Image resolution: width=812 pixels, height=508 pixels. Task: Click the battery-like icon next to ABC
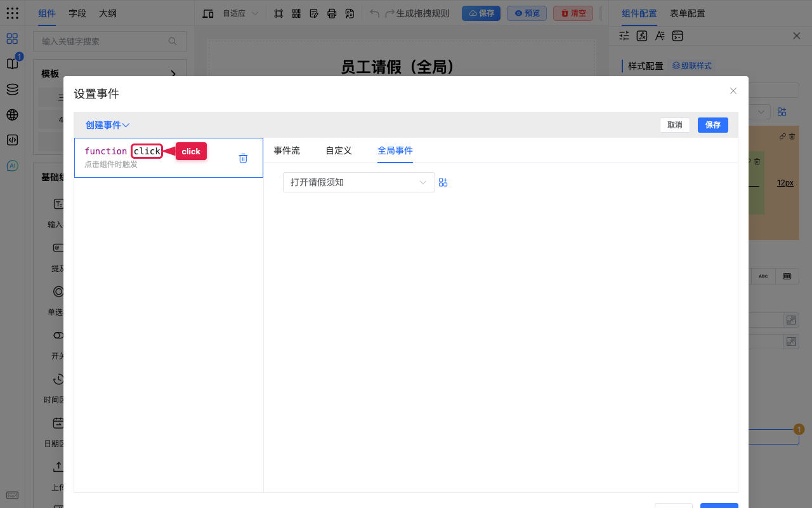coord(787,276)
